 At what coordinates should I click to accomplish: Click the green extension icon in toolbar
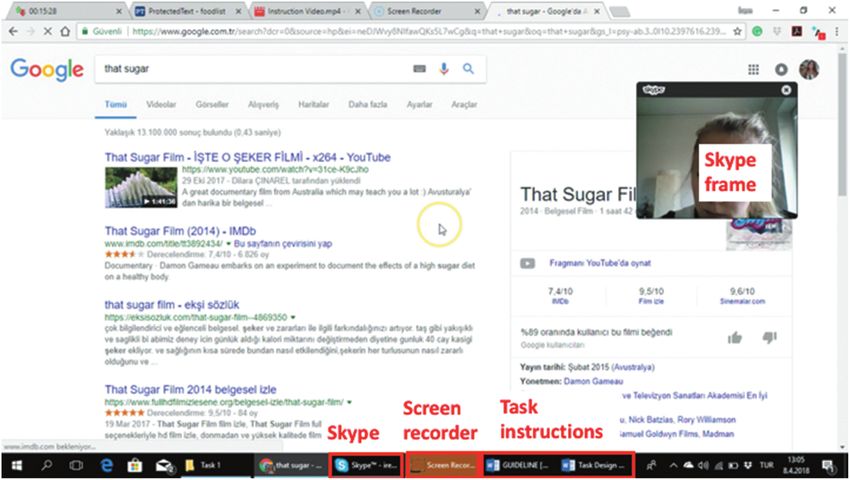point(757,31)
